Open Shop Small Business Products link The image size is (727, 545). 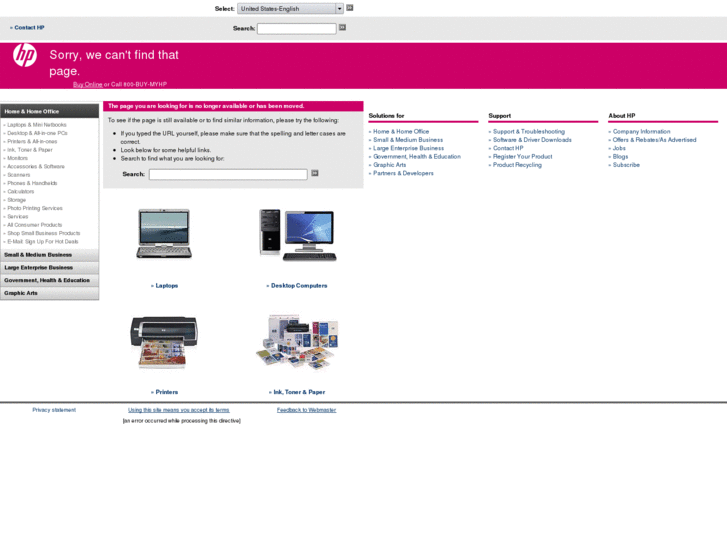(x=44, y=233)
